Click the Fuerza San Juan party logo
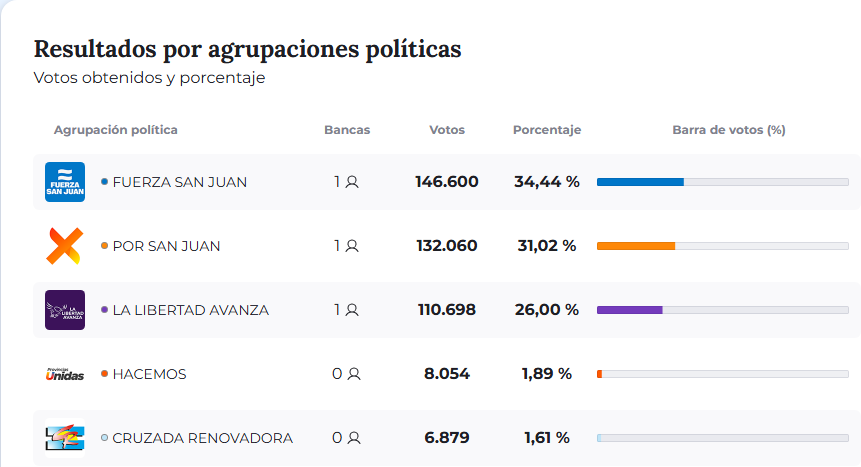Image resolution: width=861 pixels, height=467 pixels. [65, 182]
